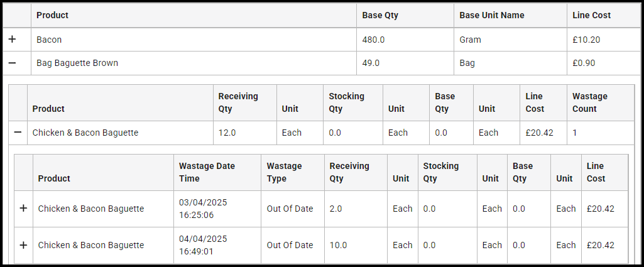The height and width of the screenshot is (267, 644).
Task: Expand the wastage row dated 04/04/2025
Action: 24,245
